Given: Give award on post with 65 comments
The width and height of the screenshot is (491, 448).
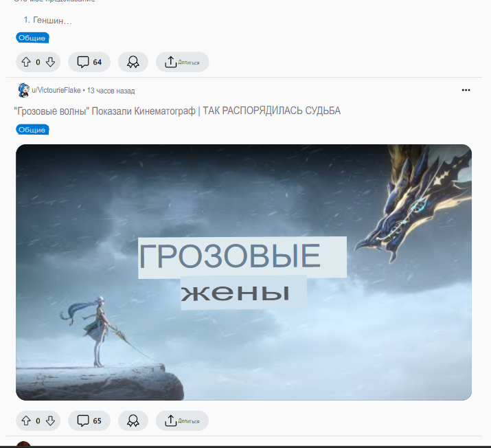Looking at the screenshot, I should coord(133,421).
